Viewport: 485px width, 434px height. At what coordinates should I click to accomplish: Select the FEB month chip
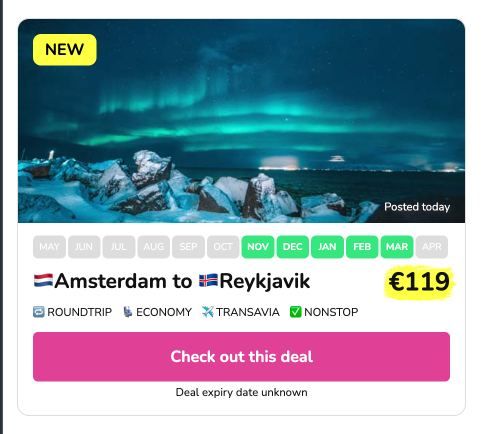coord(362,247)
